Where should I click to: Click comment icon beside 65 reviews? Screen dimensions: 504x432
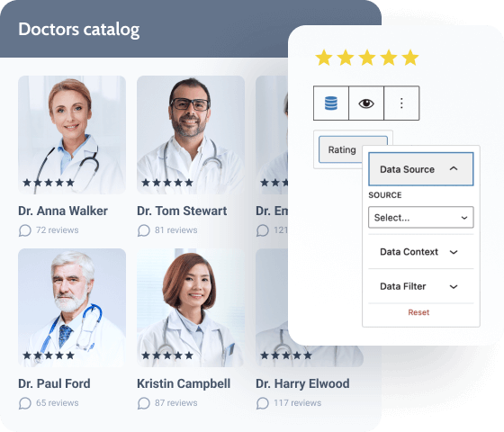(25, 403)
